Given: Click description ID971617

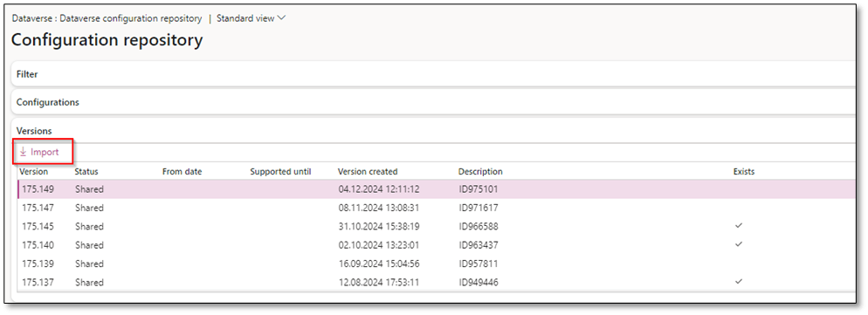Looking at the screenshot, I should [x=479, y=209].
